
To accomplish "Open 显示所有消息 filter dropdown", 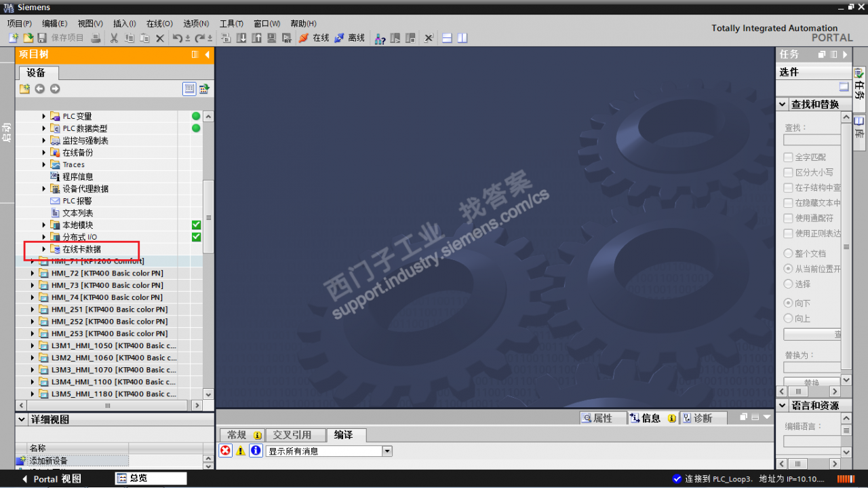I will (387, 451).
